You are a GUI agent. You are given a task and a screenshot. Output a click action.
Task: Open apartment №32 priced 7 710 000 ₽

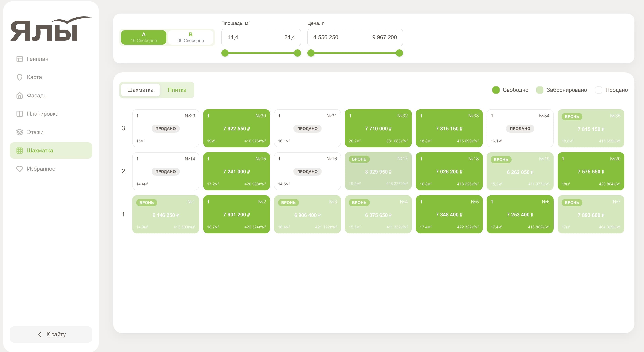pyautogui.click(x=378, y=128)
